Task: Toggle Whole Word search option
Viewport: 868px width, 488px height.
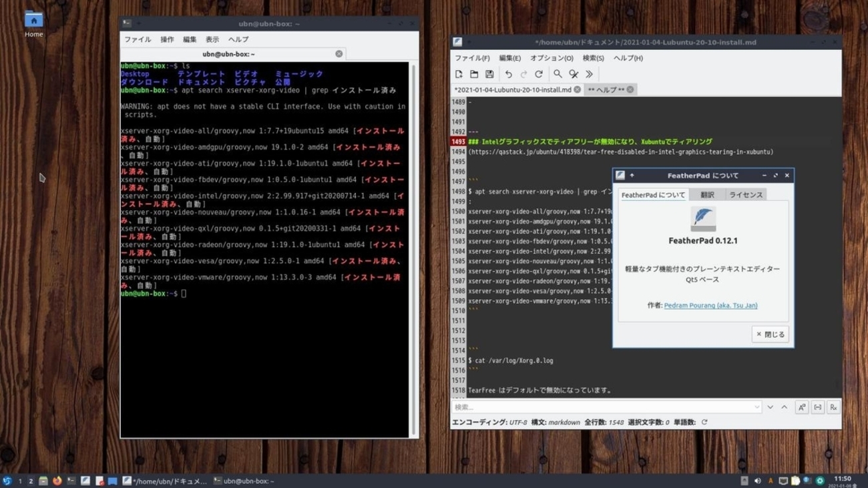Action: click(x=817, y=407)
